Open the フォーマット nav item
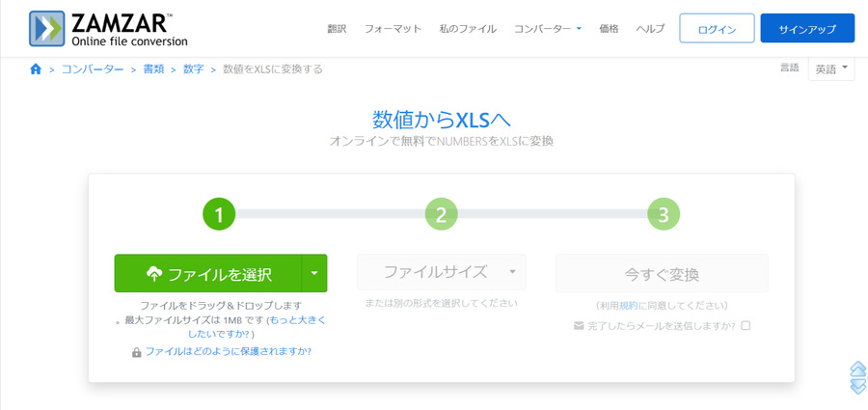868x410 pixels. pos(393,29)
